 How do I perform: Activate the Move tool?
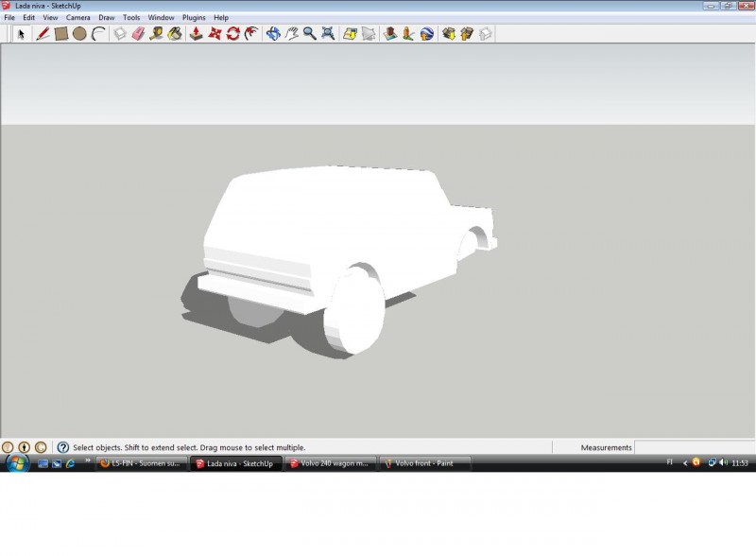point(215,34)
